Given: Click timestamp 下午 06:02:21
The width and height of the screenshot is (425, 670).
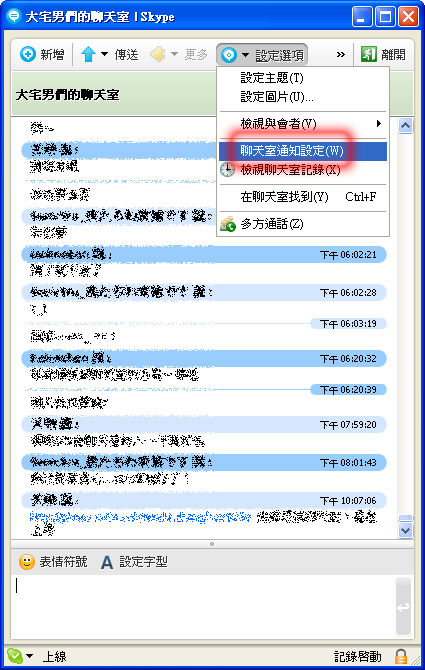Looking at the screenshot, I should [x=348, y=255].
